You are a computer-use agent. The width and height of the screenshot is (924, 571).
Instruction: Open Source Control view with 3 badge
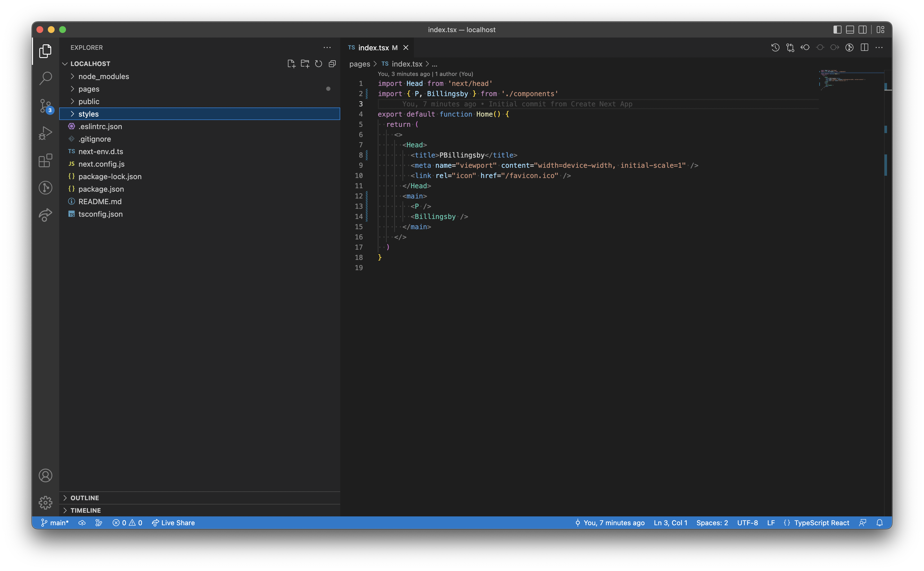[45, 106]
